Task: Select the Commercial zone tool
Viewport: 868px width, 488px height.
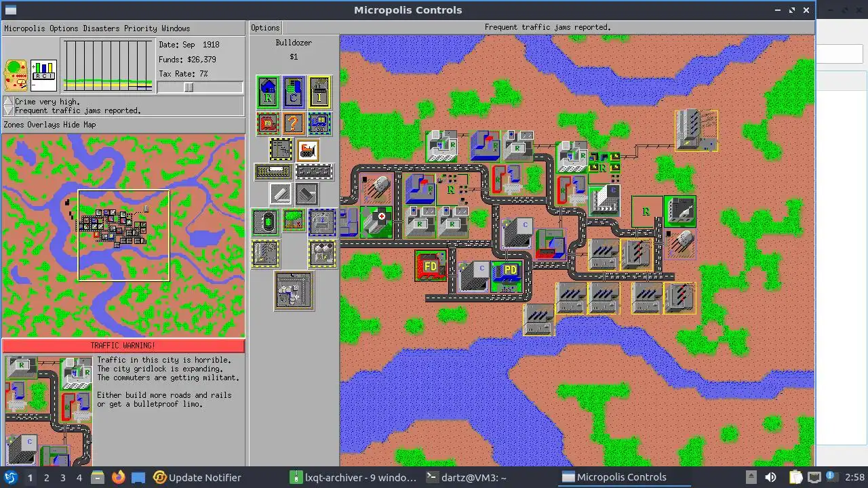Action: click(x=294, y=92)
